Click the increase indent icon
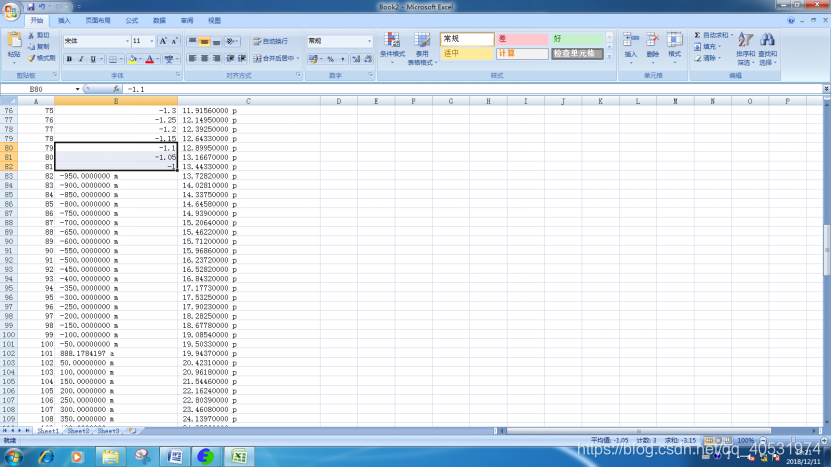 (242, 58)
